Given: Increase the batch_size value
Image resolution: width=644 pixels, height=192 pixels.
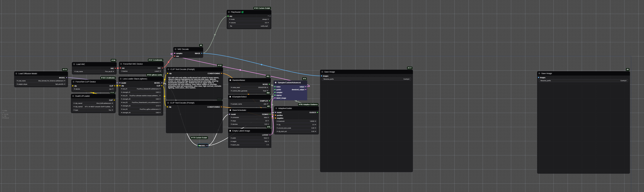Looking at the screenshot, I should [268, 145].
